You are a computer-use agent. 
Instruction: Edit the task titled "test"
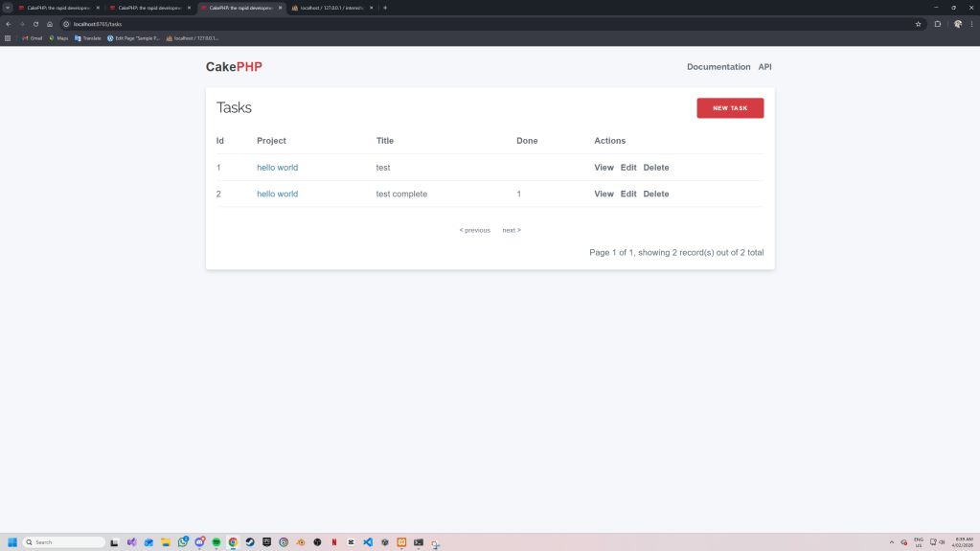coord(627,168)
